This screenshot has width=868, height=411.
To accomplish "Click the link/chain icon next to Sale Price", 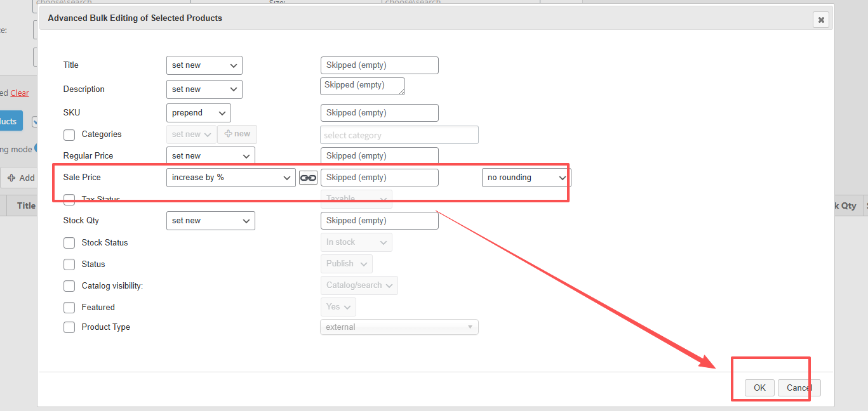I will pyautogui.click(x=308, y=177).
